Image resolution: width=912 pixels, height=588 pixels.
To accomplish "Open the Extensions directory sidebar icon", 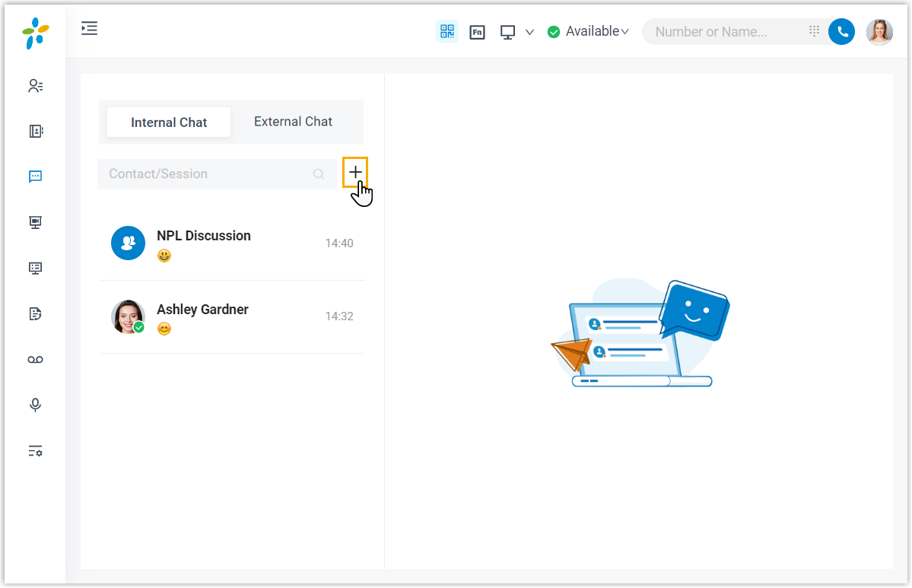I will pyautogui.click(x=35, y=86).
